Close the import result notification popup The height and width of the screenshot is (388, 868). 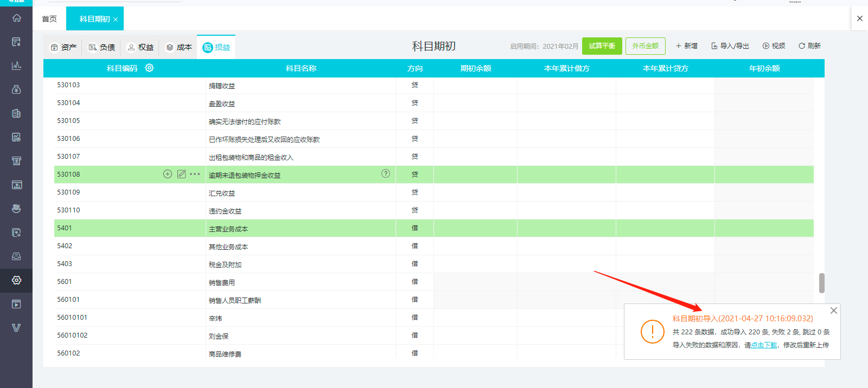pyautogui.click(x=834, y=311)
